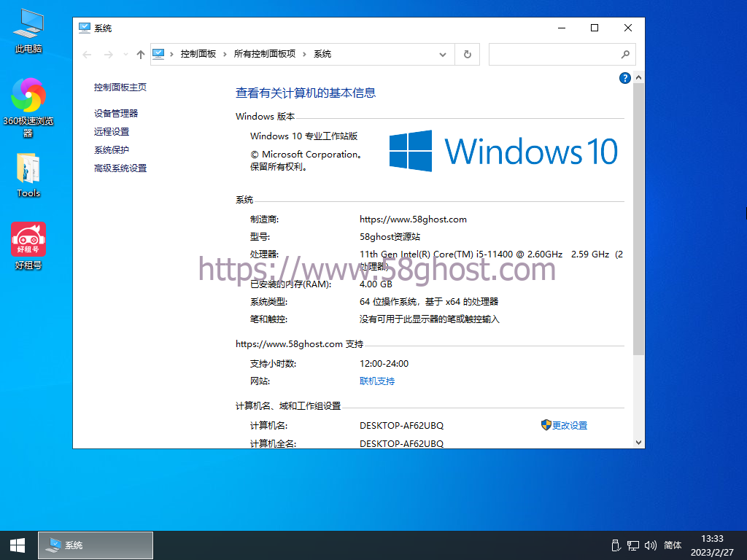Click the text 58ghost资源站
Image resolution: width=747 pixels, height=560 pixels.
[390, 237]
